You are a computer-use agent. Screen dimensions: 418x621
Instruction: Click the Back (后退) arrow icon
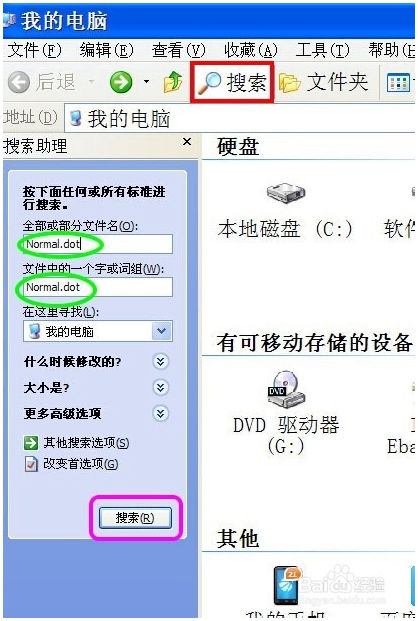click(19, 82)
